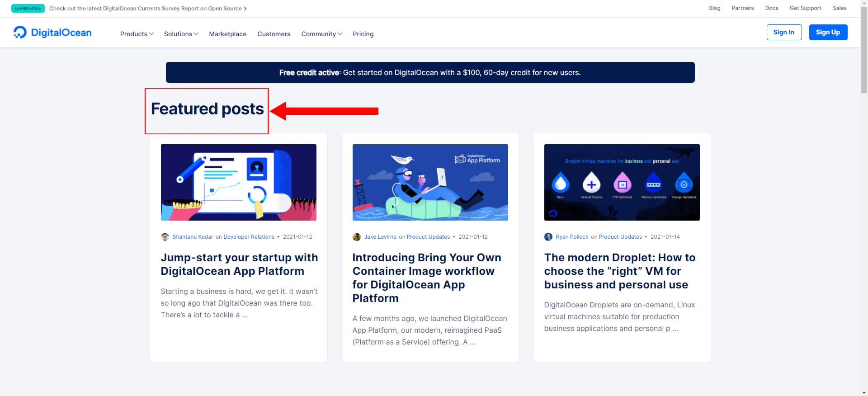Open The modern Droplet post title
This screenshot has width=868, height=396.
620,271
